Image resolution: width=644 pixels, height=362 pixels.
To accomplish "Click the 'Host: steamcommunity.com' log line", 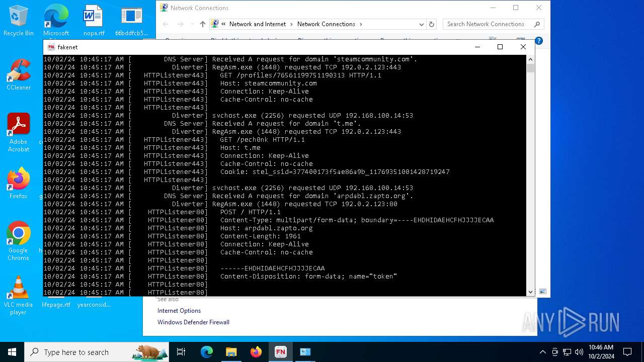I will coord(268,83).
